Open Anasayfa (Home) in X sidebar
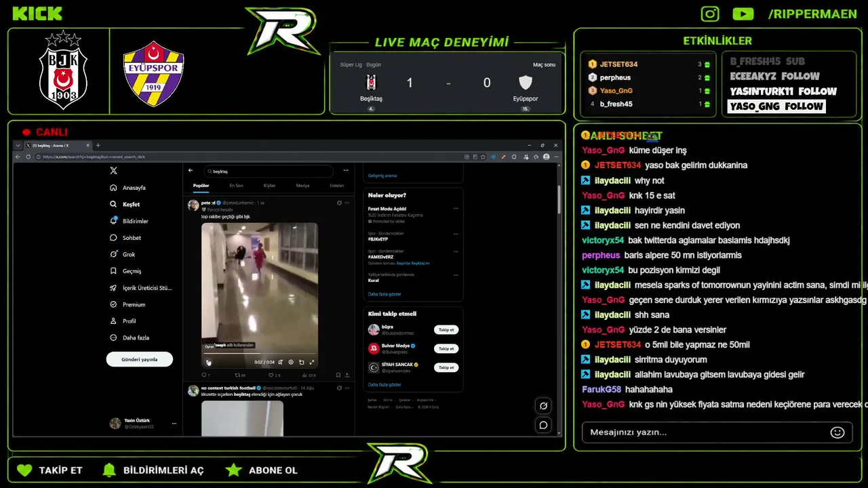 (127, 188)
